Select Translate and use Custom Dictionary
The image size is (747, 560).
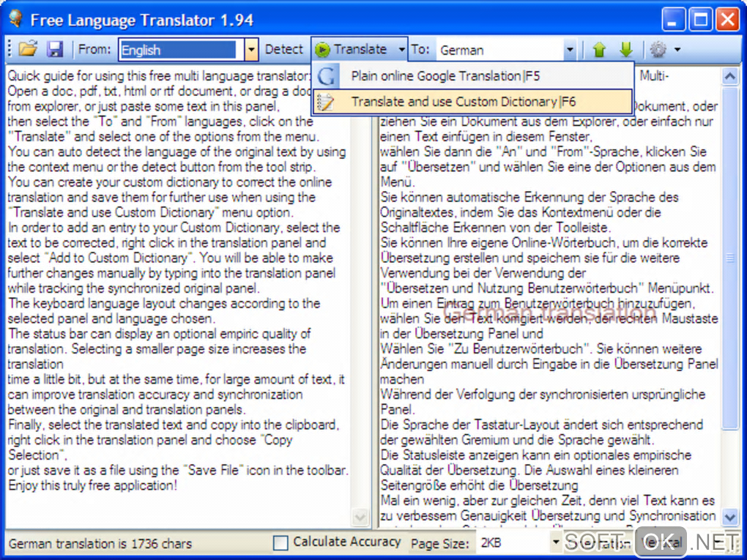click(x=472, y=102)
